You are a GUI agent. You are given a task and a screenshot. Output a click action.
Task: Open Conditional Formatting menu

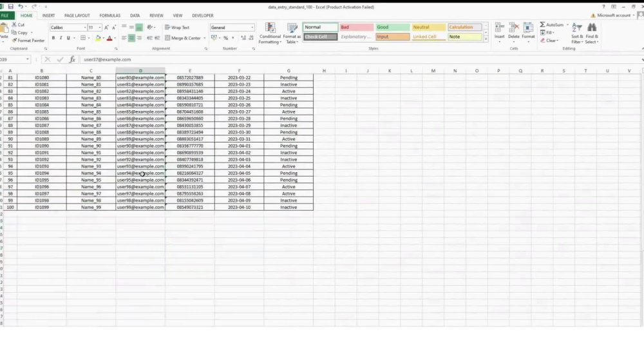coord(270,34)
